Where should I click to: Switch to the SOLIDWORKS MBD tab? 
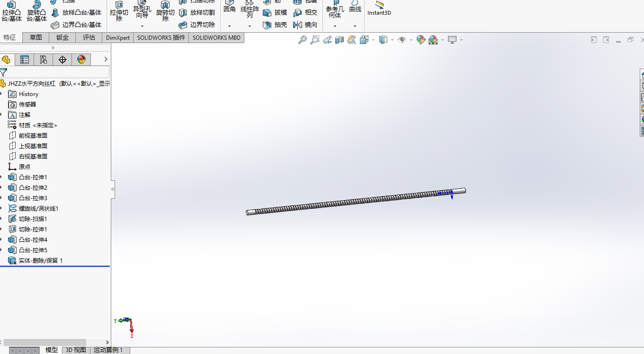(216, 37)
